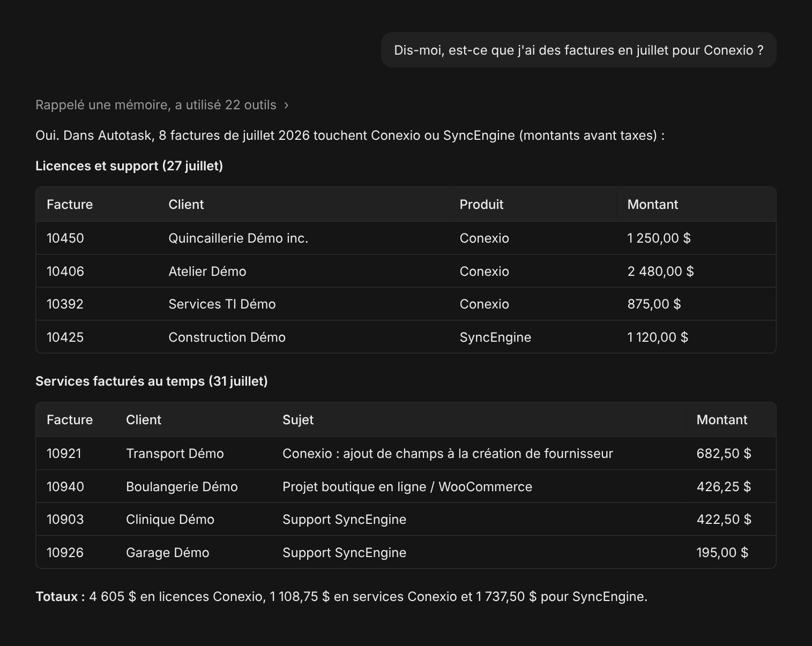
Task: Select client "Services TI Démo"
Action: [x=222, y=304]
